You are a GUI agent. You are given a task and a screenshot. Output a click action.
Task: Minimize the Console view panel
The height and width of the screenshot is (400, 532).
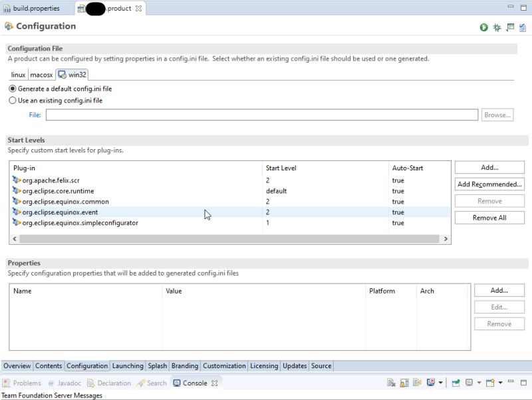[x=511, y=381]
